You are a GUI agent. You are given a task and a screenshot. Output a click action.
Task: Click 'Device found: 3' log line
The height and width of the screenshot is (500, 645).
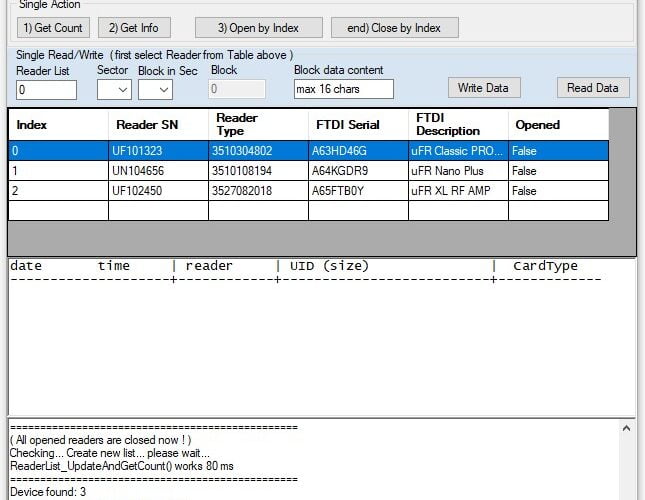[x=48, y=492]
